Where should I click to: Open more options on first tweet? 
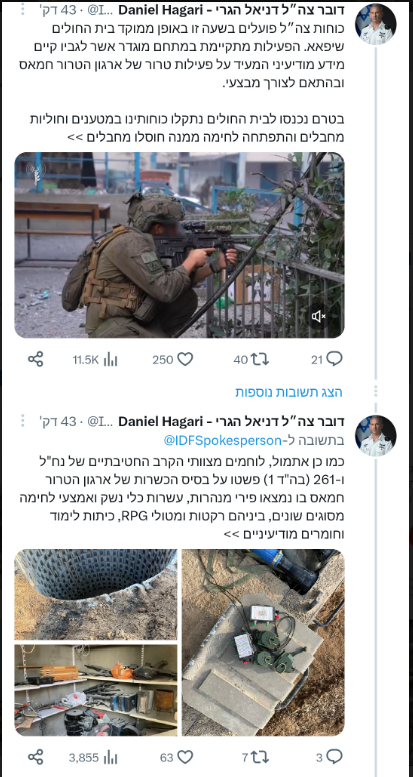22,10
